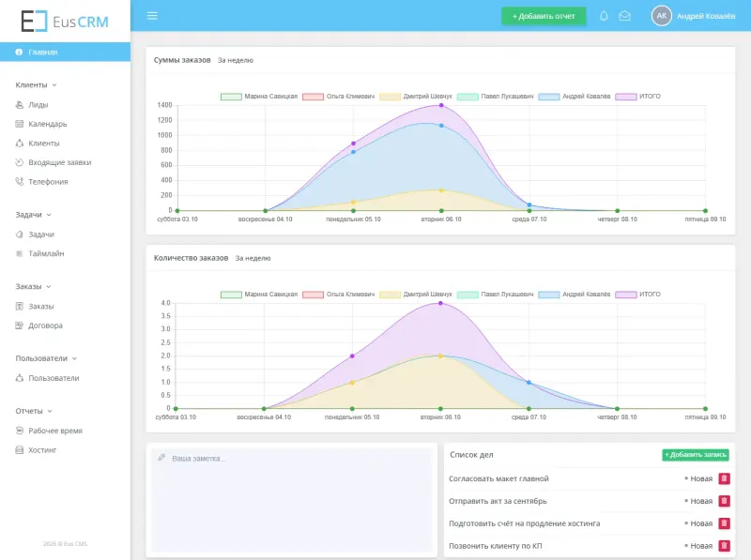This screenshot has width=751, height=560.
Task: Delete task Отправить акт за сентябрь
Action: (x=724, y=501)
